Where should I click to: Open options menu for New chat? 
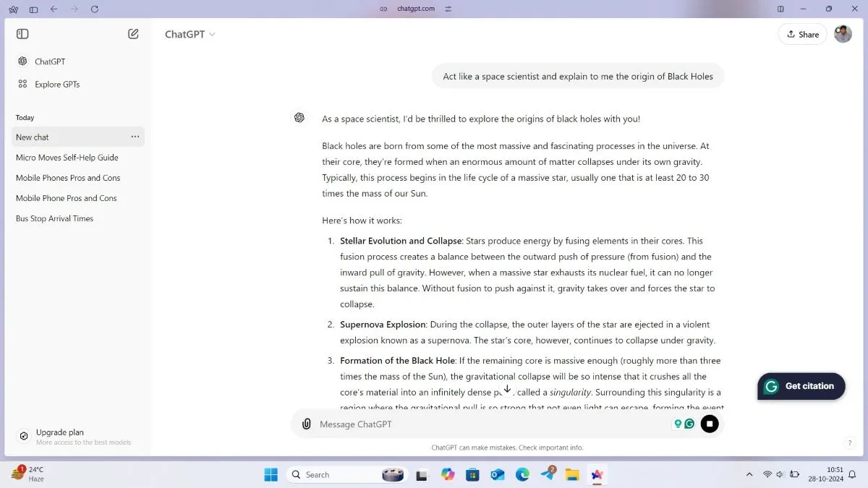pos(135,137)
